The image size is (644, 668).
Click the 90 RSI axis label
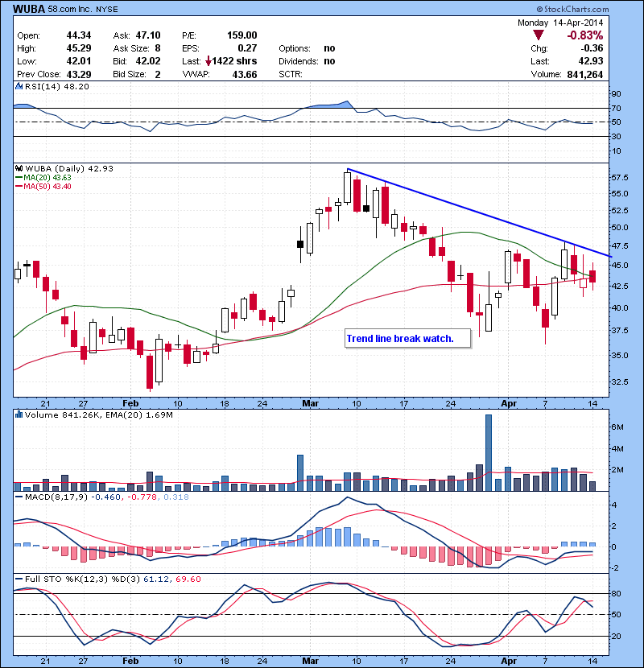point(616,93)
